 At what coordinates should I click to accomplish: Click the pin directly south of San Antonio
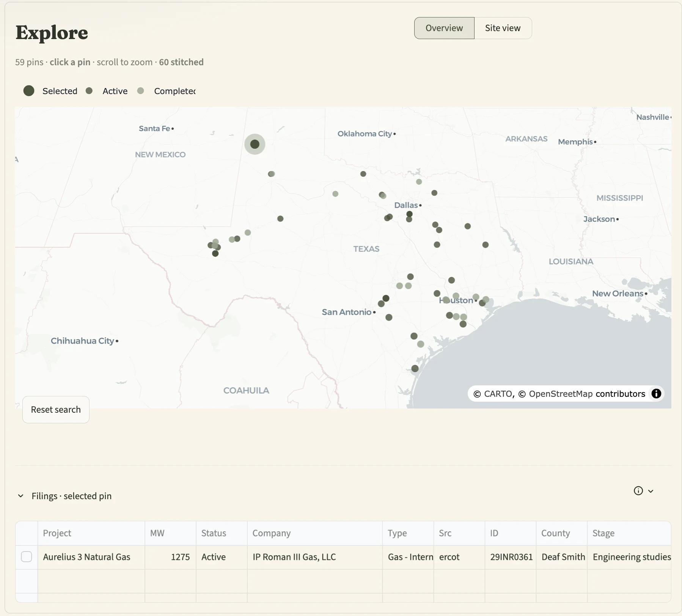pos(389,317)
